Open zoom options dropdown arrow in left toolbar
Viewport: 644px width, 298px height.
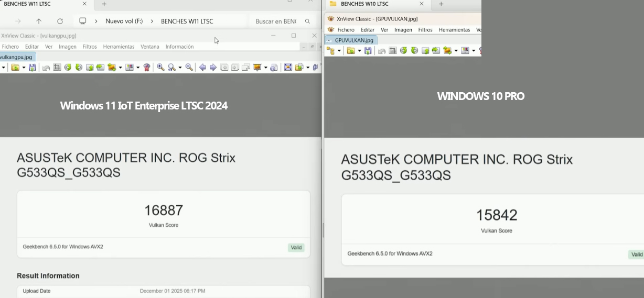180,68
